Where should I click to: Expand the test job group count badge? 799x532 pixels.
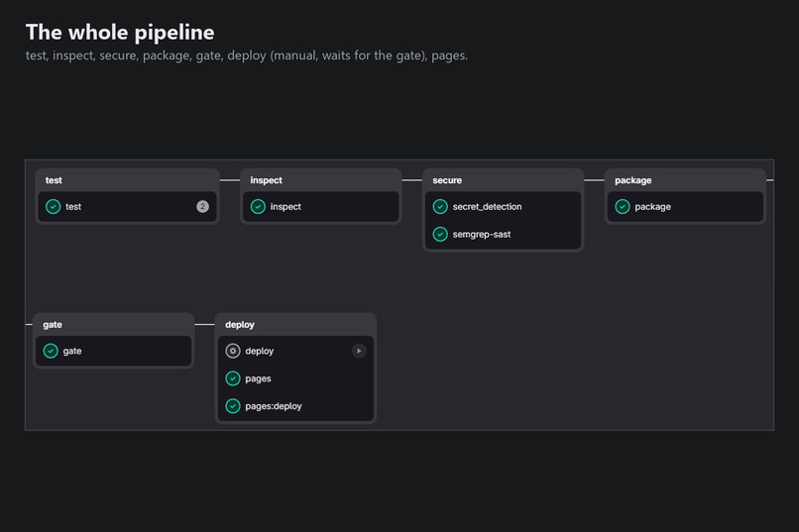(x=202, y=207)
